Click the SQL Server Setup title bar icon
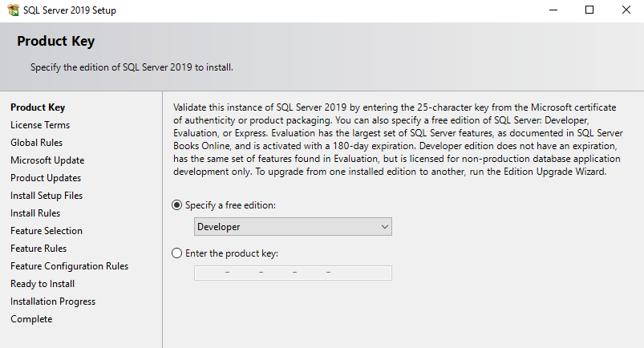Screen dimensions: 644x348 [11, 10]
